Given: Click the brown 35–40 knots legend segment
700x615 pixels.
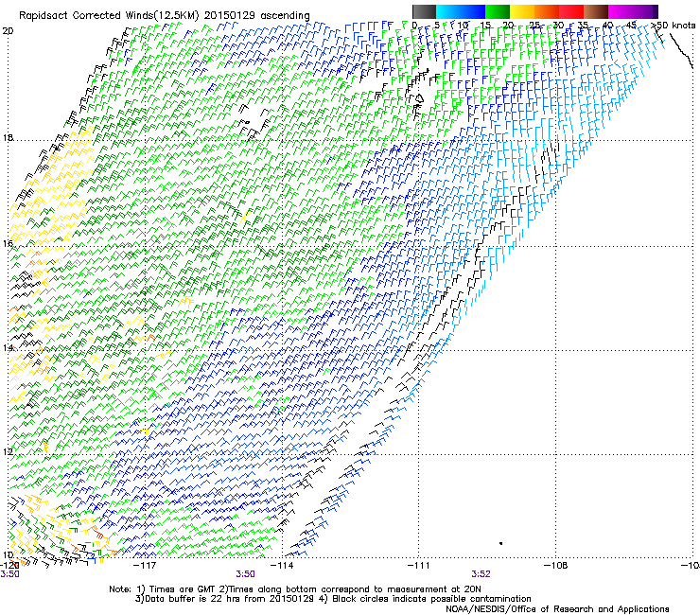Looking at the screenshot, I should pos(596,11).
